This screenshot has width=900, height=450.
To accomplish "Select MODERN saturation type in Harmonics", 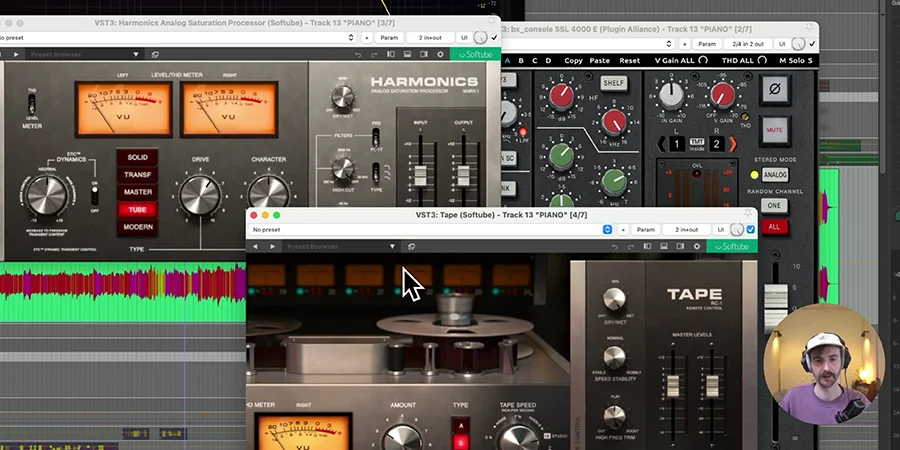I will click(137, 227).
